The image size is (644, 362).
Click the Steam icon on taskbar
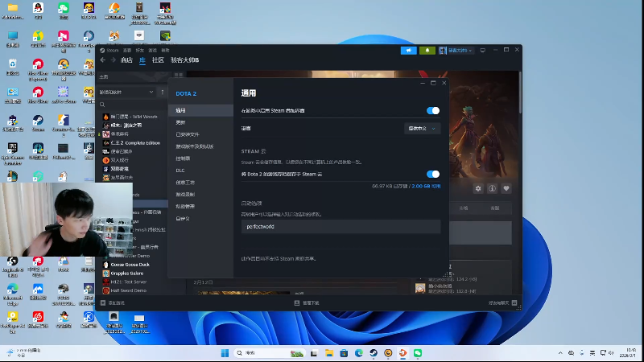point(374,353)
